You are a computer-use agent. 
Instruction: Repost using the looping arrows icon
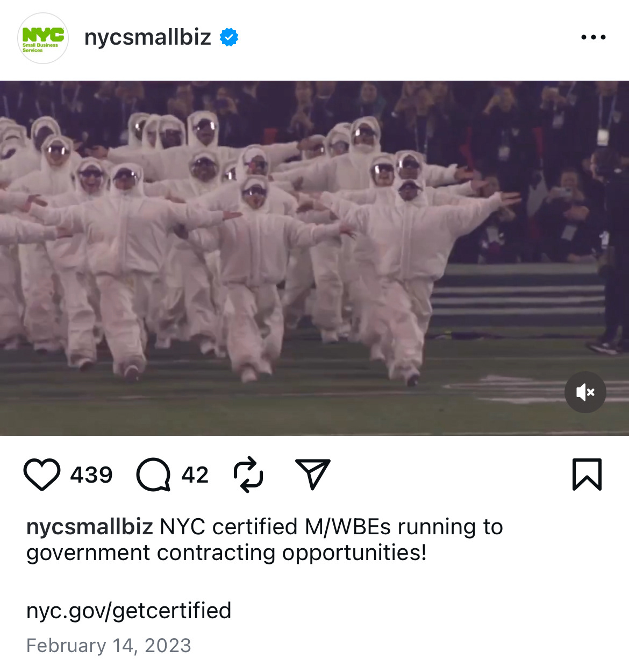coord(248,475)
